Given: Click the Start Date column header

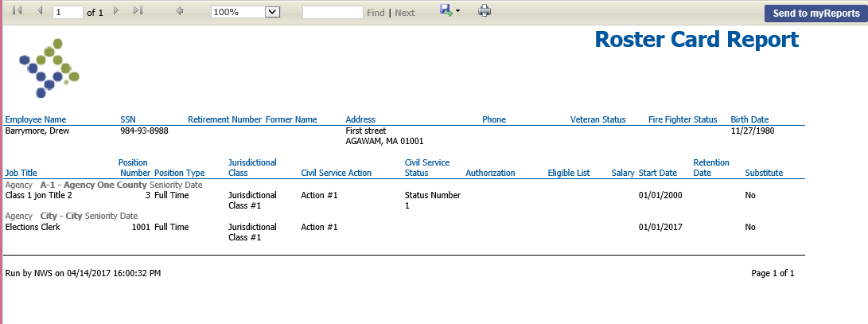Looking at the screenshot, I should click(x=658, y=173).
